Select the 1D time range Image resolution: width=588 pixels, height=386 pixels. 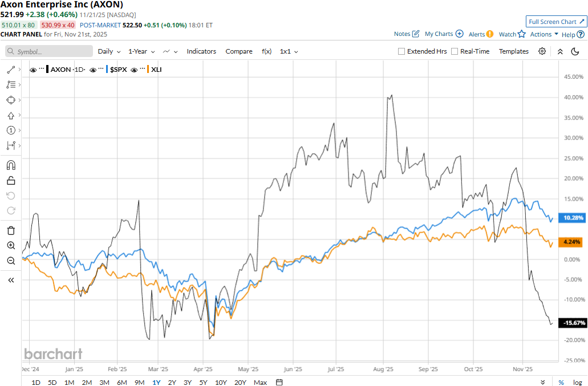[35, 382]
